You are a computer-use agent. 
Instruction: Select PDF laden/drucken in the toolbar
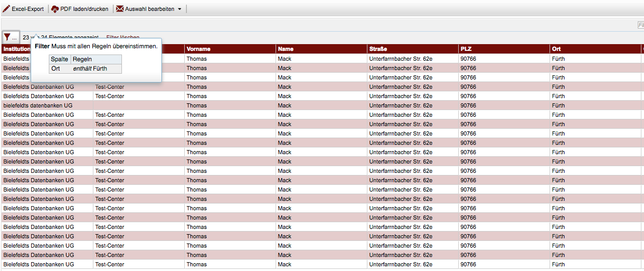[x=84, y=9]
